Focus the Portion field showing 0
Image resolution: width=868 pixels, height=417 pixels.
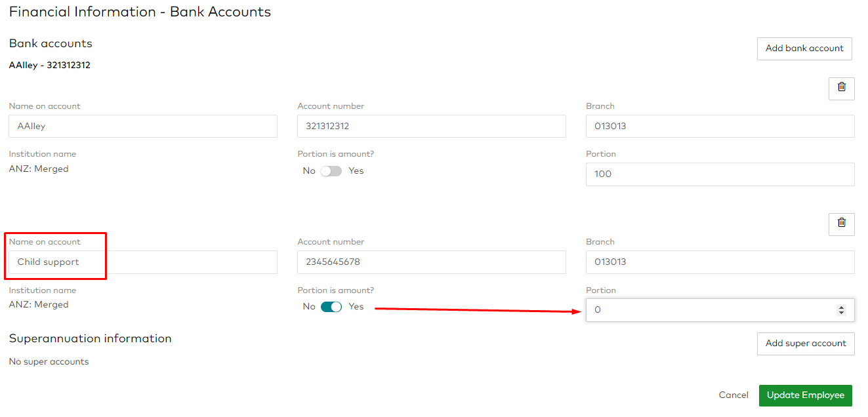tap(720, 310)
